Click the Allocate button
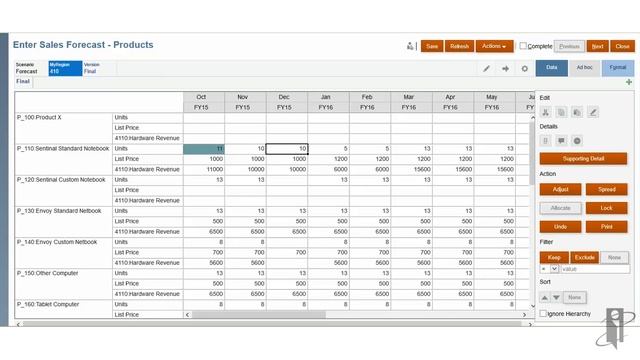This screenshot has height=360, width=640. click(x=560, y=208)
